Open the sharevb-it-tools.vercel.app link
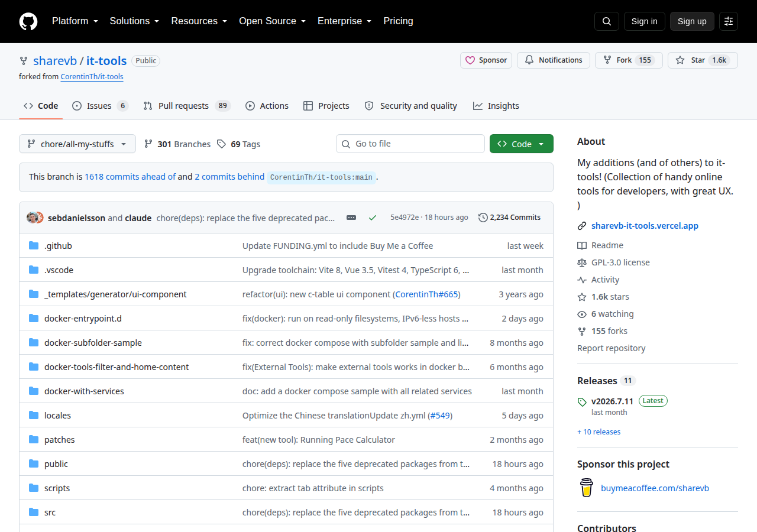Image resolution: width=757 pixels, height=532 pixels. click(645, 226)
